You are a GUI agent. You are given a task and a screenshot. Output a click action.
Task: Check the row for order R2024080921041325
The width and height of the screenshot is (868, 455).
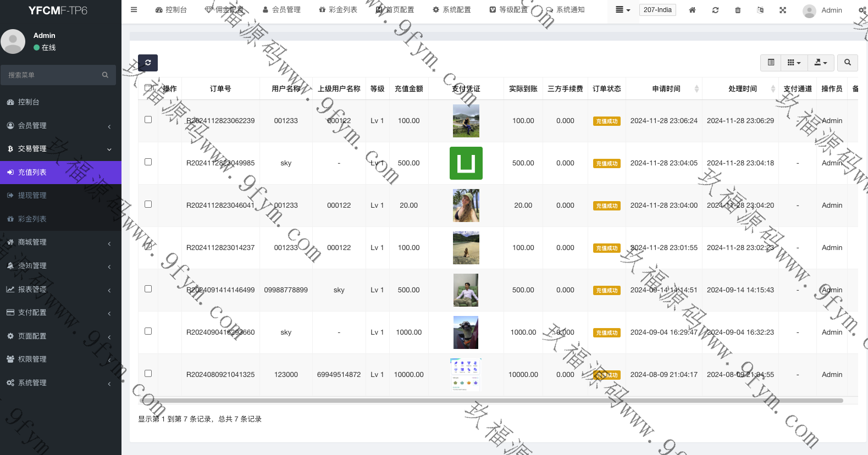point(148,374)
